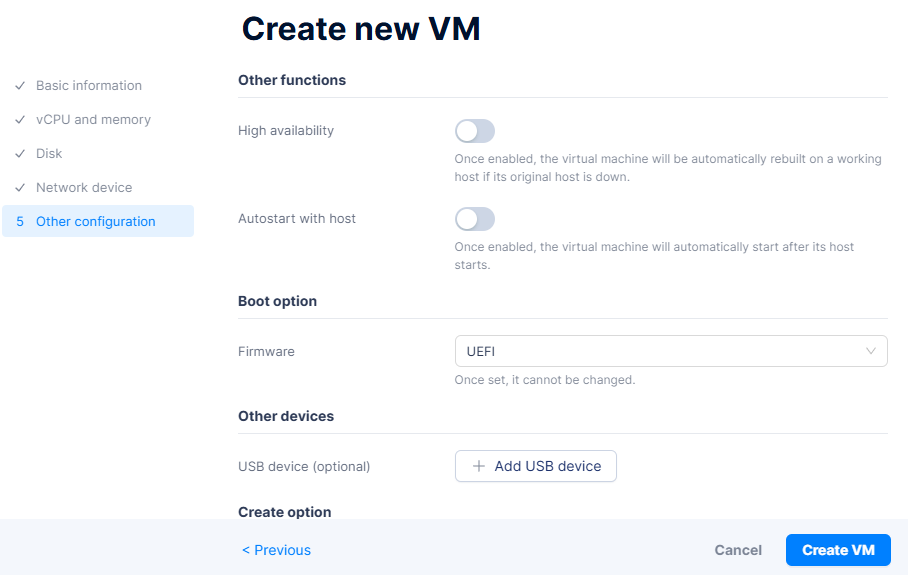This screenshot has height=575, width=908.
Task: Click the Create VM button
Action: pyautogui.click(x=838, y=550)
